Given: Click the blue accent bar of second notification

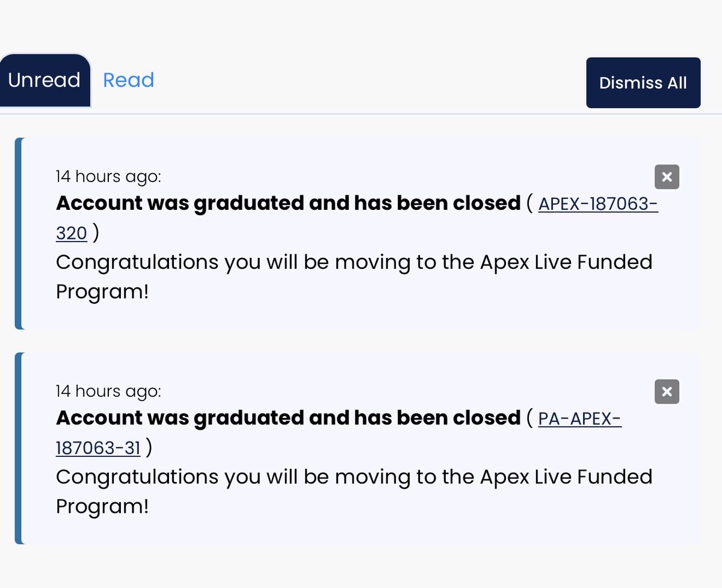Looking at the screenshot, I should pyautogui.click(x=19, y=449).
